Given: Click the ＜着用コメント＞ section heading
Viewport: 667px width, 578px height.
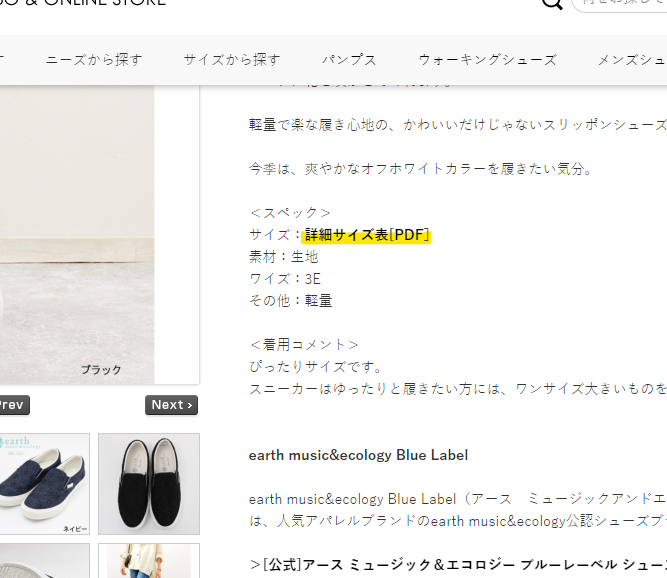Looking at the screenshot, I should point(304,345).
